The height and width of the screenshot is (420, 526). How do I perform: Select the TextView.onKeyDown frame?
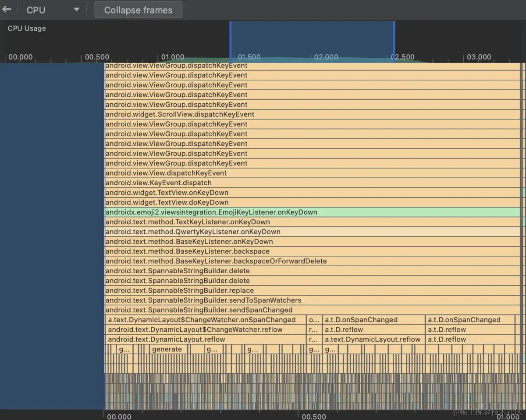click(x=312, y=193)
